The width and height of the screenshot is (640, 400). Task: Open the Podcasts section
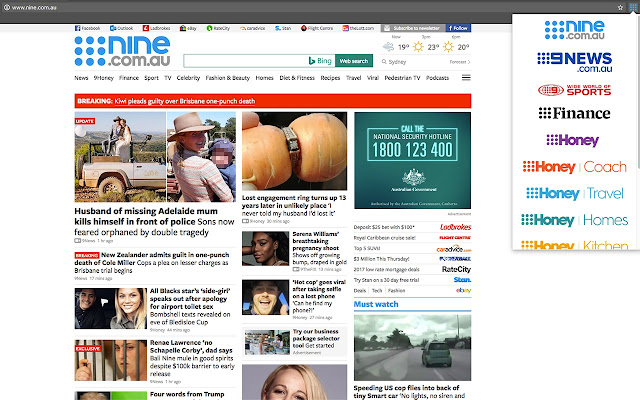437,78
